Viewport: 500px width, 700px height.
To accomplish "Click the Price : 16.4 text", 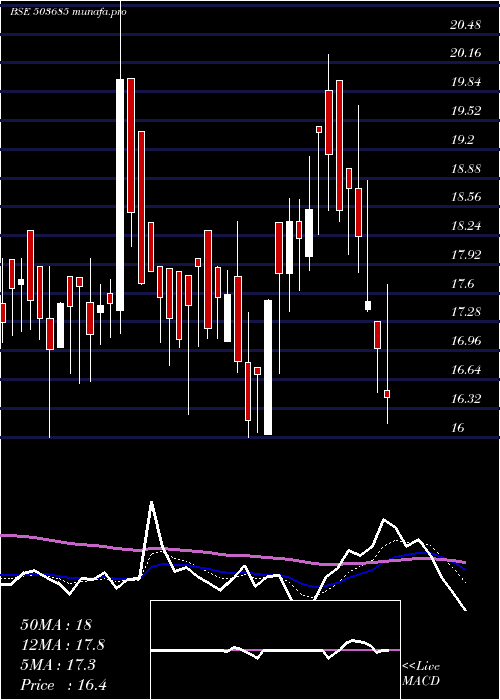I will [x=63, y=685].
